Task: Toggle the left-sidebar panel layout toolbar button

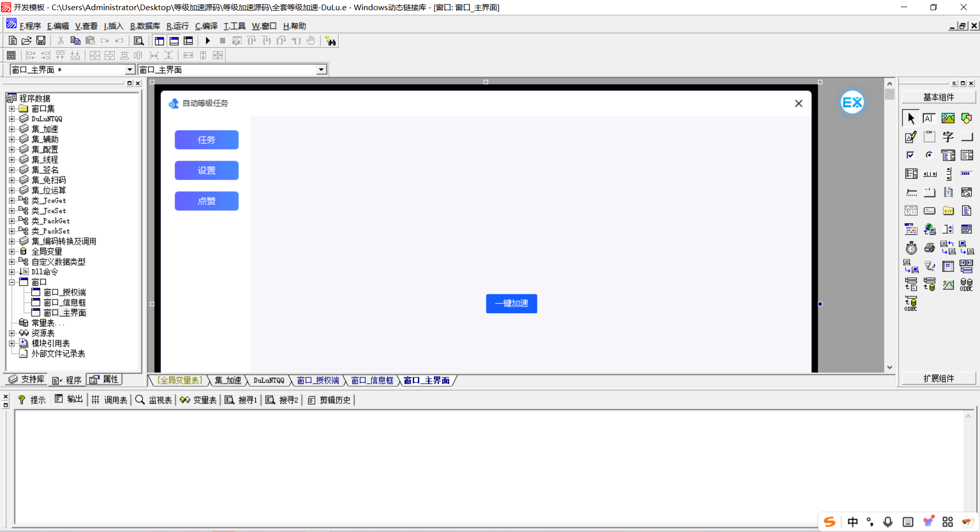Action: (x=159, y=41)
